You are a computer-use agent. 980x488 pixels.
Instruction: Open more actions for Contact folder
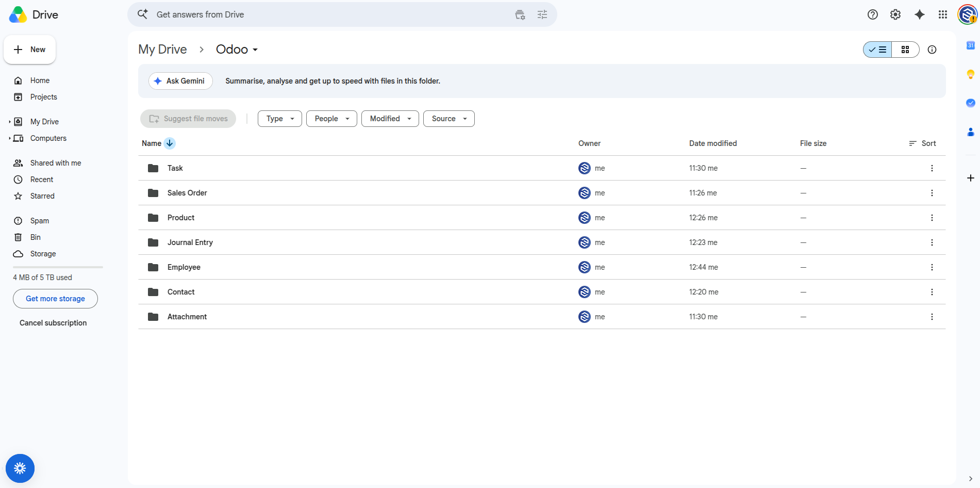click(x=932, y=292)
